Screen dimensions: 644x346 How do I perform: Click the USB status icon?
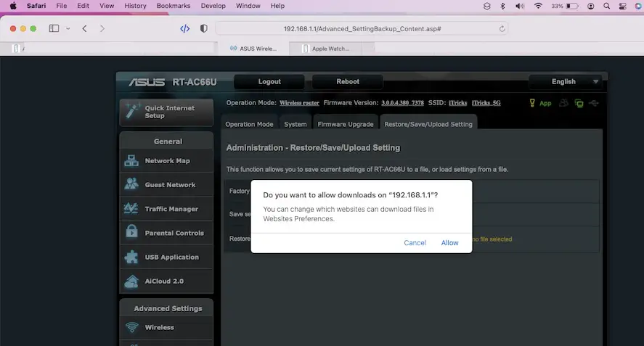pos(594,103)
